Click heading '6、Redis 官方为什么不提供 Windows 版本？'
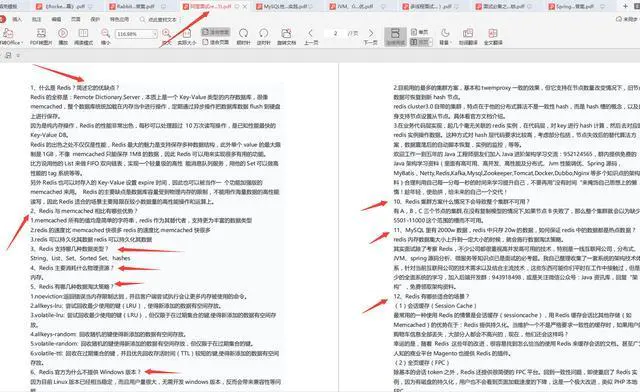640x392 pixels. pyautogui.click(x=86, y=372)
